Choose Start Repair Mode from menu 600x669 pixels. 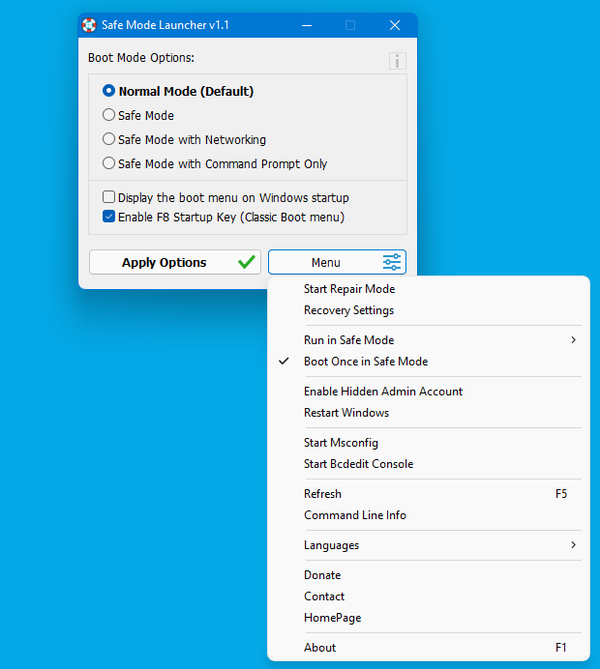(349, 289)
